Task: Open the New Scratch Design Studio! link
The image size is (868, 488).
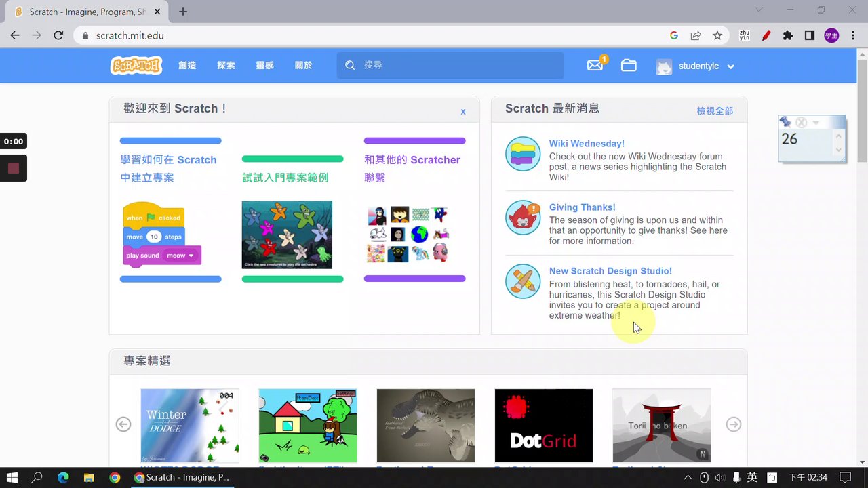Action: pos(610,271)
